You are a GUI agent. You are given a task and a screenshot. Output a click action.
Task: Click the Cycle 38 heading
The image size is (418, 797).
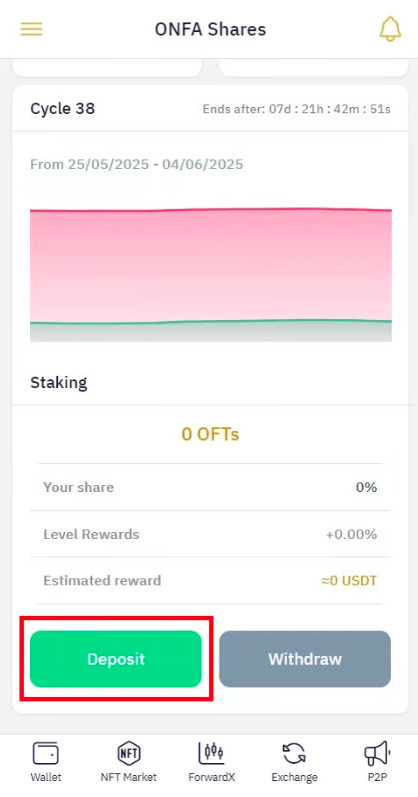tap(63, 109)
